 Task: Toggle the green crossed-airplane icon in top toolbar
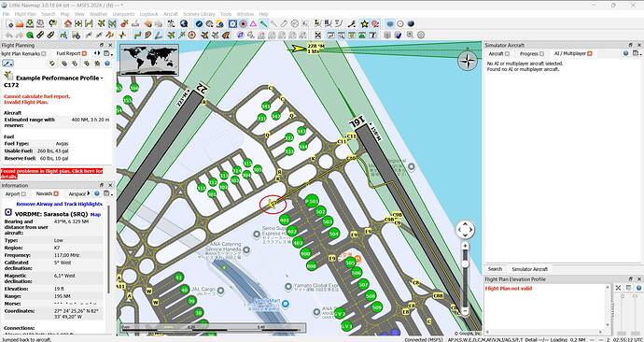tap(112, 24)
